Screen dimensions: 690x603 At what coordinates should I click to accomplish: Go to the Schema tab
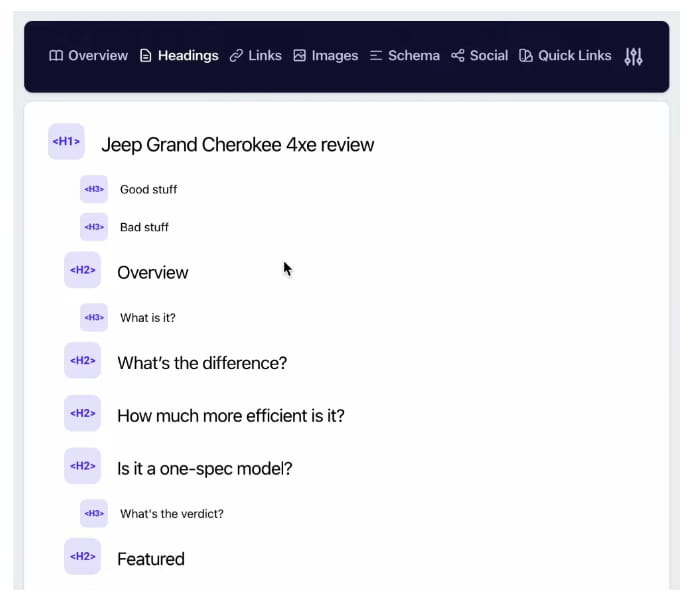pos(405,55)
